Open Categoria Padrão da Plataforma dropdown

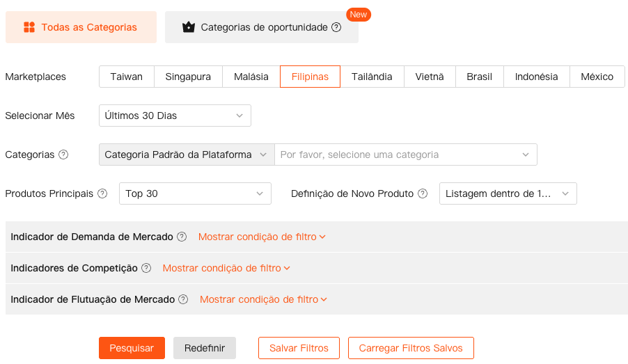[186, 155]
